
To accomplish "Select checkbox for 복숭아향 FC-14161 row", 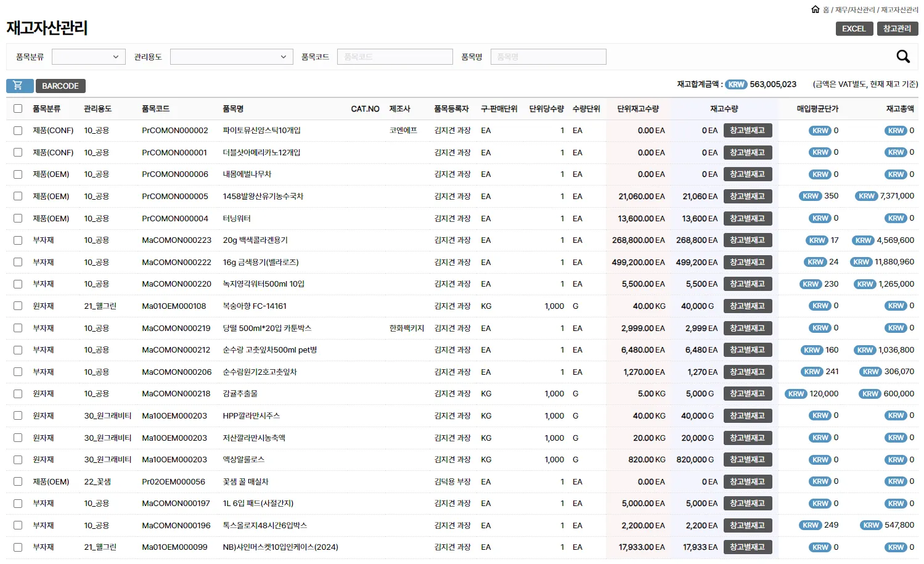I will coord(18,306).
